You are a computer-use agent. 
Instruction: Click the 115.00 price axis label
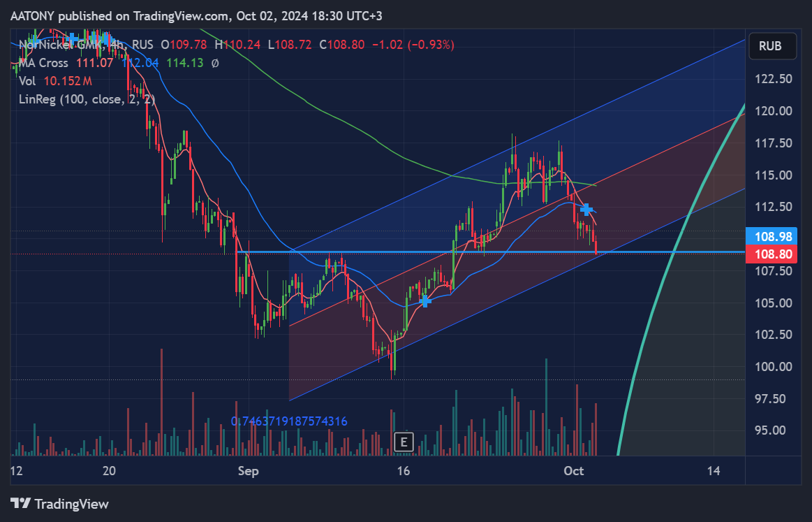[774, 175]
